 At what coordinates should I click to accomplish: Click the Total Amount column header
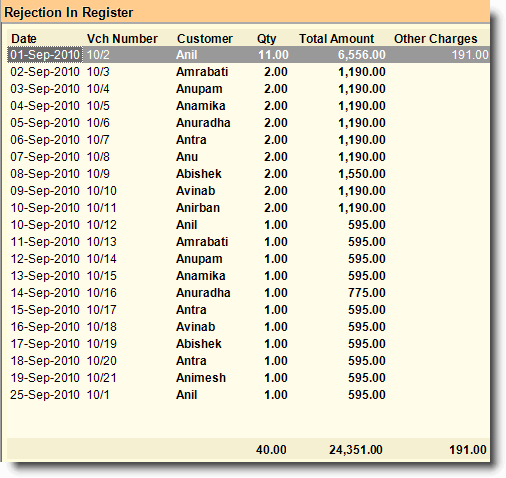click(x=336, y=39)
